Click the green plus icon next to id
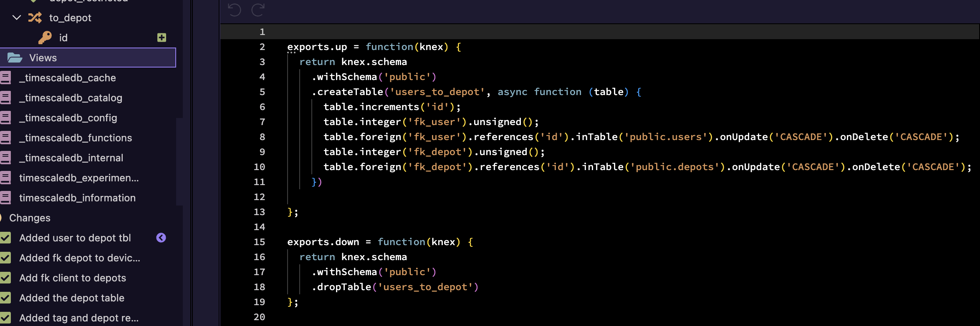Screen dimensions: 980x326 [162, 38]
